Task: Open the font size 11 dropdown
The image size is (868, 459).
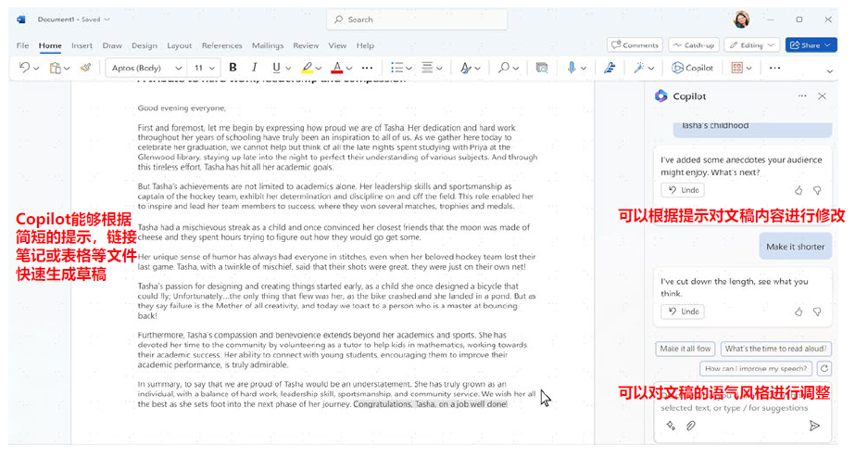Action: coord(211,68)
